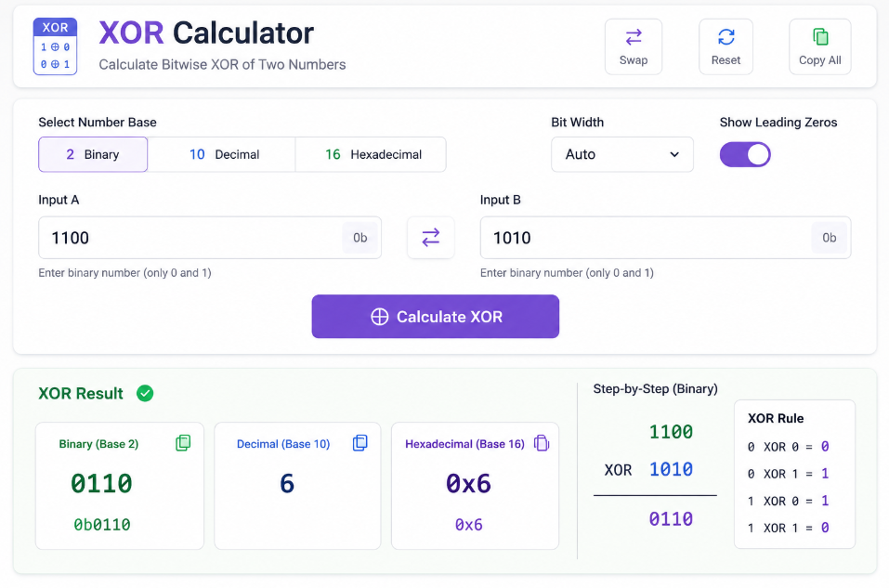This screenshot has height=588, width=889.
Task: Copy the Decimal (Base 10) result
Action: point(360,443)
